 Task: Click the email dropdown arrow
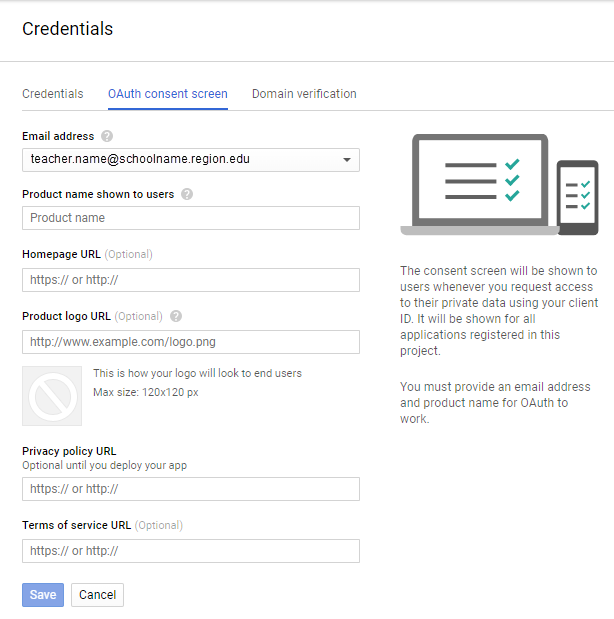[x=347, y=160]
